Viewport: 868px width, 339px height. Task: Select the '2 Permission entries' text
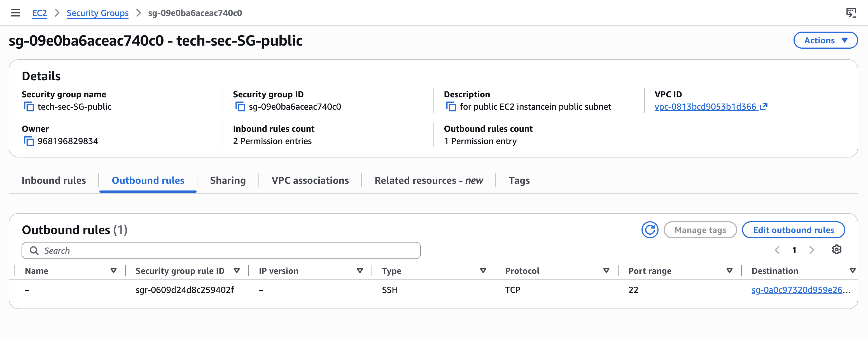[x=272, y=141]
